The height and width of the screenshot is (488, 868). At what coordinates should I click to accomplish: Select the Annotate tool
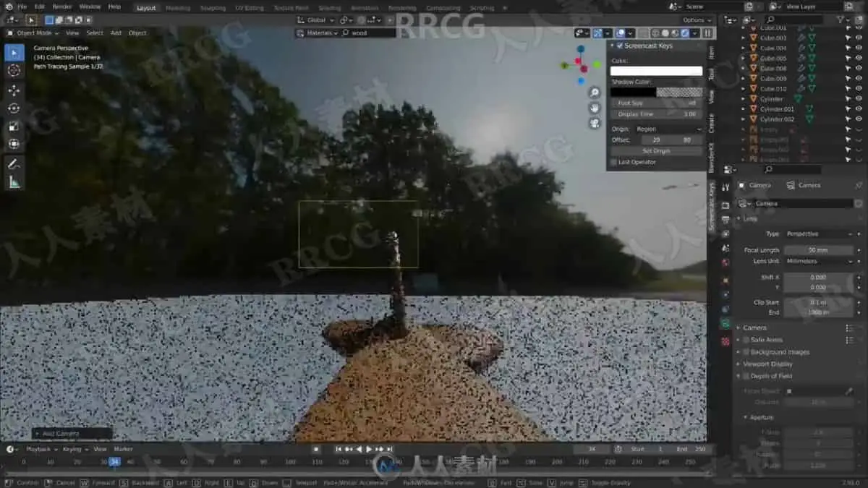click(14, 164)
